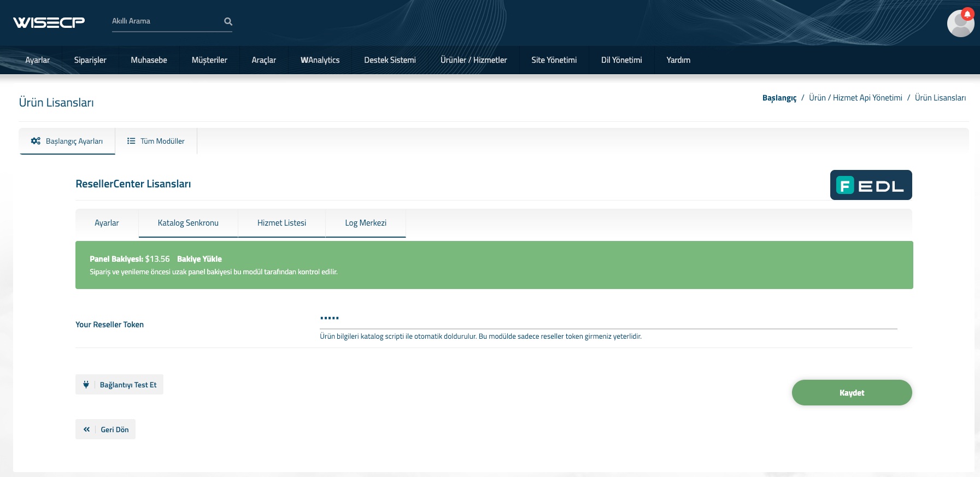This screenshot has width=980, height=477.
Task: Click the Akıllı Arama search box
Action: click(x=164, y=21)
